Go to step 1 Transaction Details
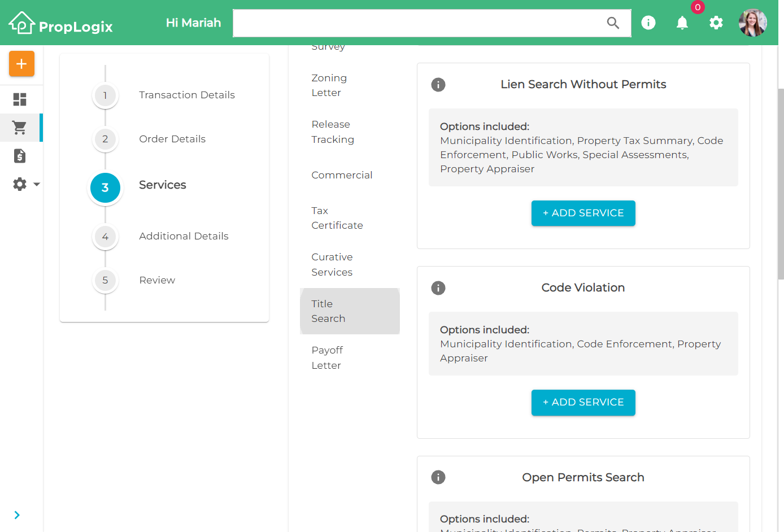The height and width of the screenshot is (532, 784). pyautogui.click(x=164, y=95)
